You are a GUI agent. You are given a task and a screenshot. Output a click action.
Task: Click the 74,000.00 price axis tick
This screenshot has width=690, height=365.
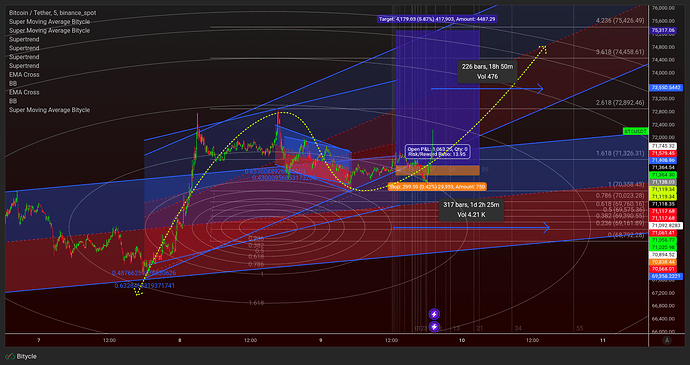663,73
